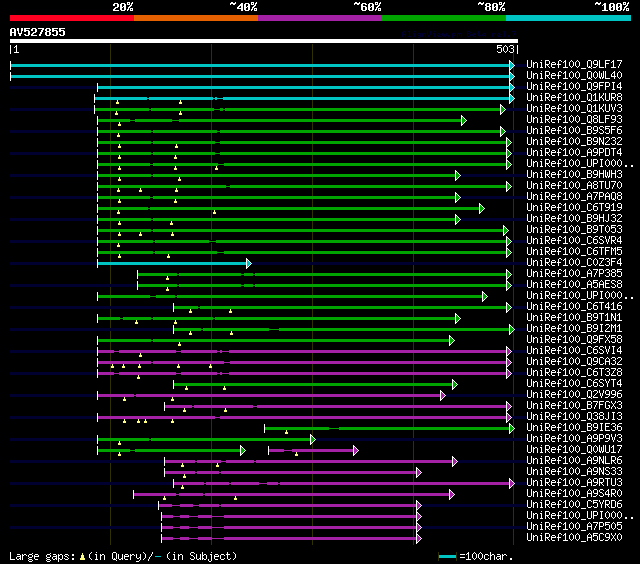
Task: Select the UniRef100_Q9FPI4 label
Action: [574, 87]
